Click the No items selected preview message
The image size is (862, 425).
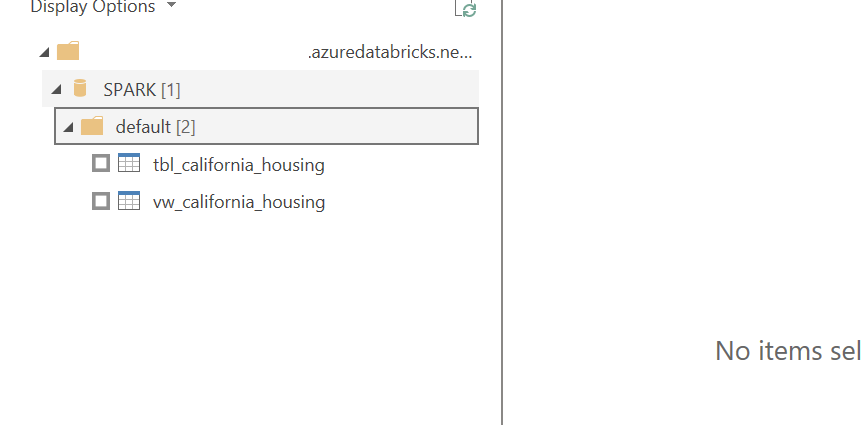pos(788,350)
